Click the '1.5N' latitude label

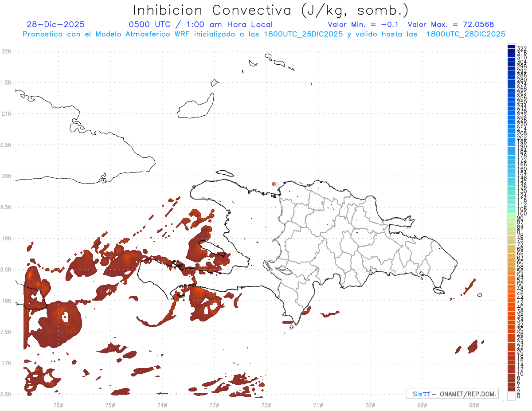pyautogui.click(x=7, y=82)
